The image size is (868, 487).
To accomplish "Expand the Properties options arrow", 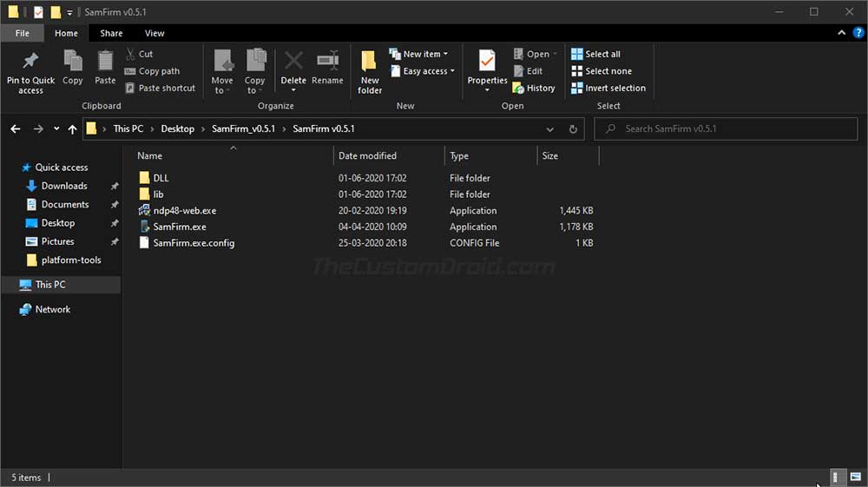I will click(x=487, y=90).
